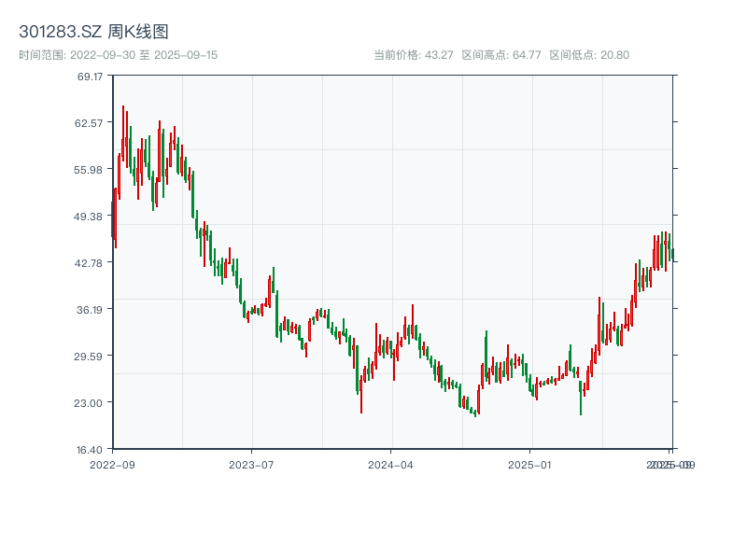The width and height of the screenshot is (747, 560).
Task: Click the period low 区间低点: 20.80
Action: click(589, 55)
